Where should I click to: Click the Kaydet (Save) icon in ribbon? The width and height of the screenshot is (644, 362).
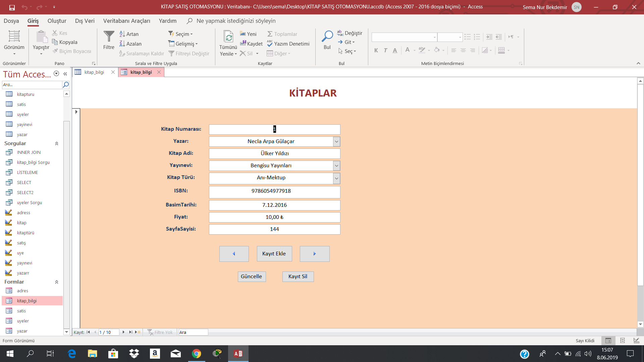tap(251, 44)
